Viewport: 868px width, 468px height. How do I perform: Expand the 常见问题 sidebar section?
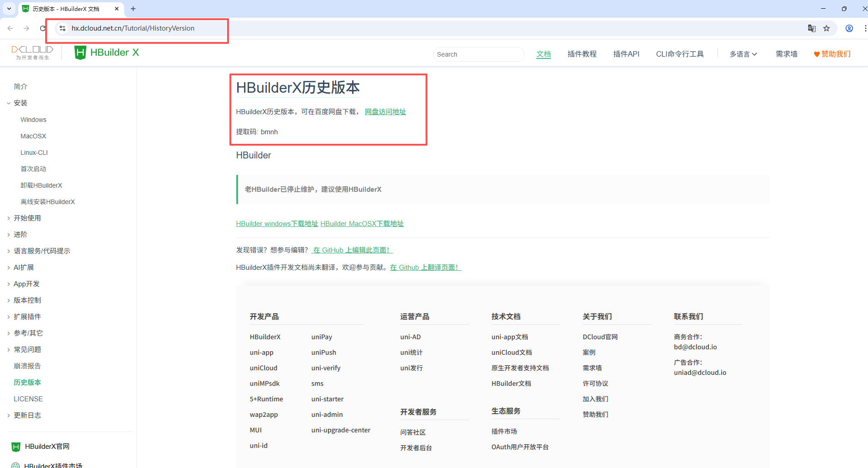[9, 350]
